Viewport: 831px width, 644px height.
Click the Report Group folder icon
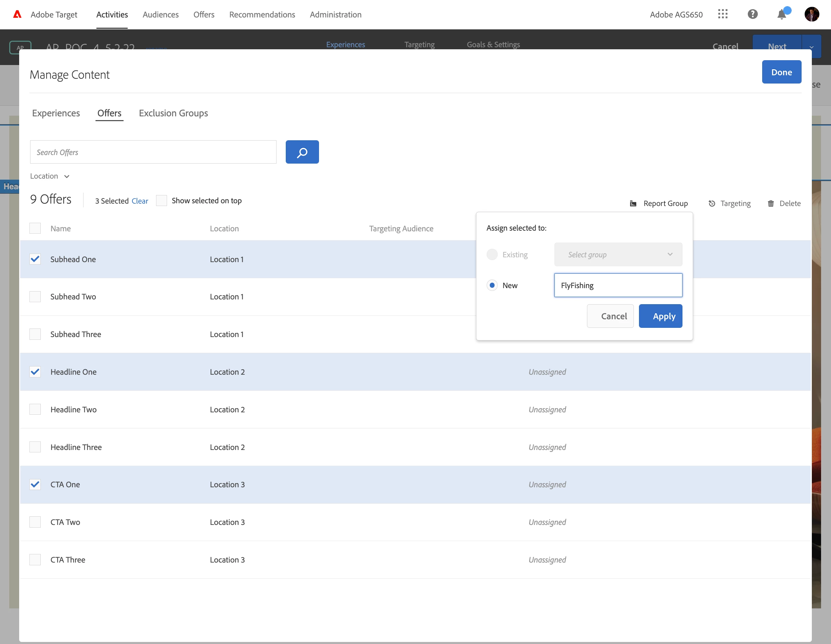[x=633, y=204]
